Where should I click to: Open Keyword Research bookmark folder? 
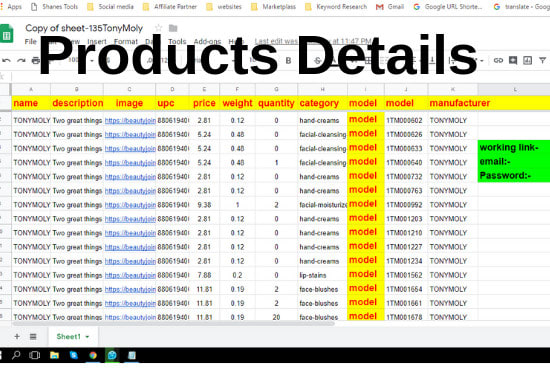336,7
